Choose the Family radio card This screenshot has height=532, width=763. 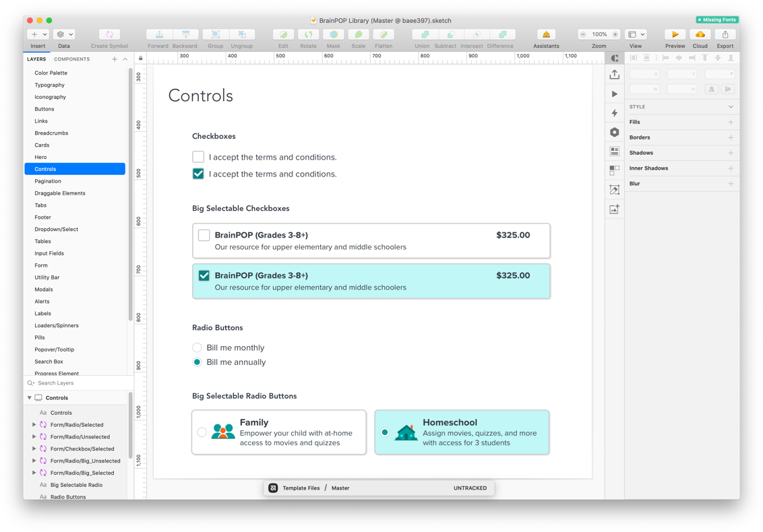(x=279, y=432)
